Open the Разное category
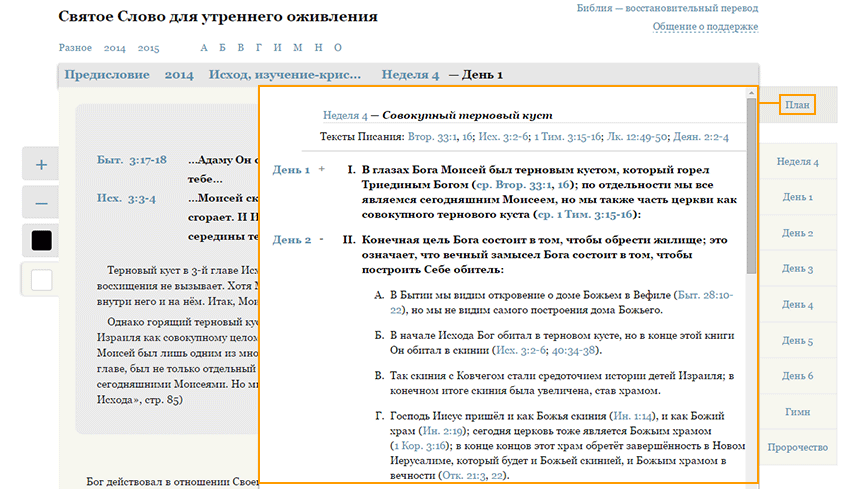 (75, 47)
